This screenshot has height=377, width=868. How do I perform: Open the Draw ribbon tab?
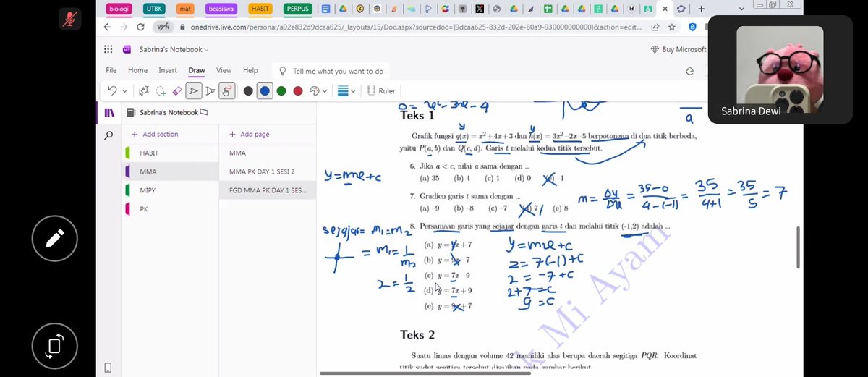(197, 70)
